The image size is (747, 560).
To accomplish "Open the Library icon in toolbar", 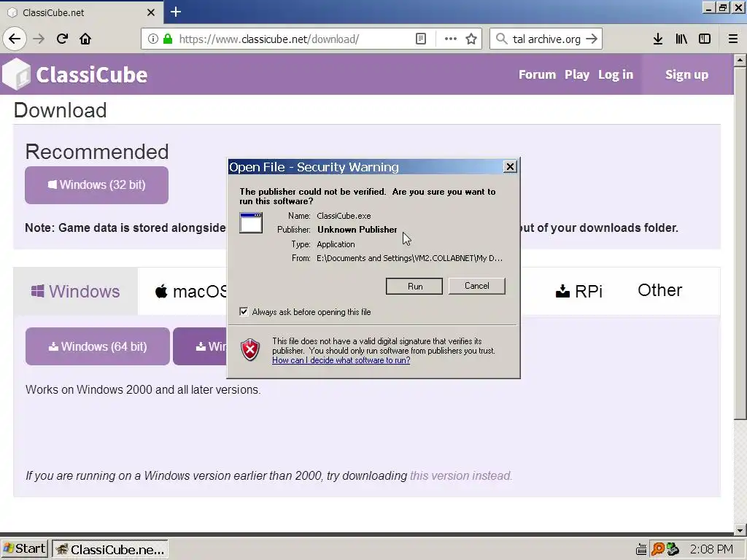I will click(x=681, y=39).
